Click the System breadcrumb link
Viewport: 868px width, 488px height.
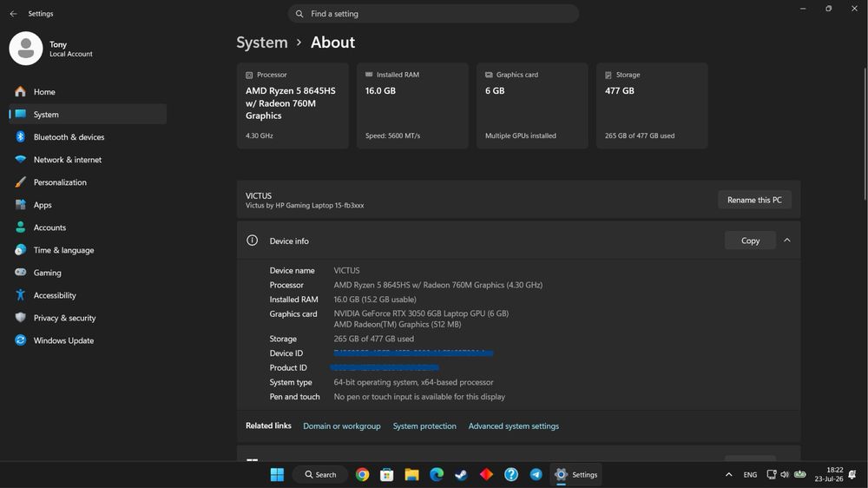point(262,43)
